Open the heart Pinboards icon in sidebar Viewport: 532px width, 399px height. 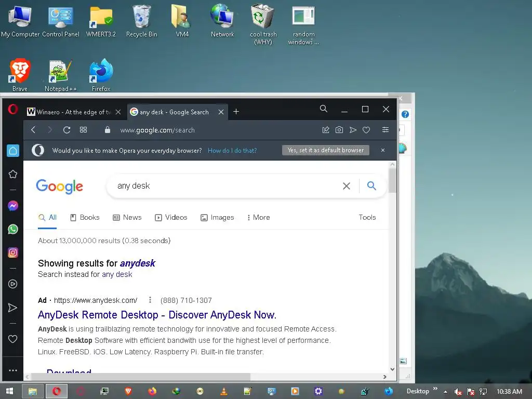[13, 339]
